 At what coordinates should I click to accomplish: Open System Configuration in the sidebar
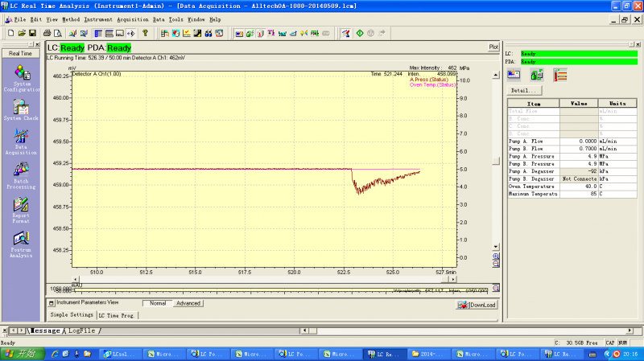pos(22,78)
